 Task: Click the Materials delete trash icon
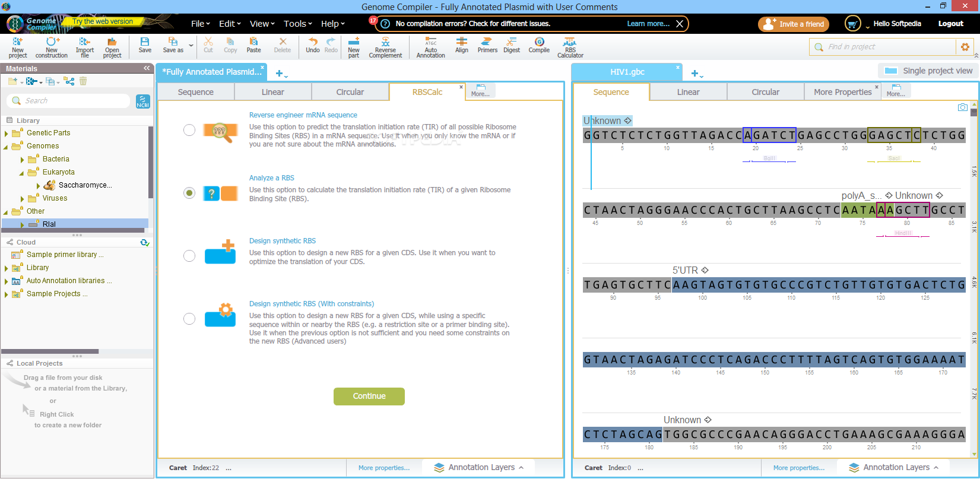coord(83,81)
